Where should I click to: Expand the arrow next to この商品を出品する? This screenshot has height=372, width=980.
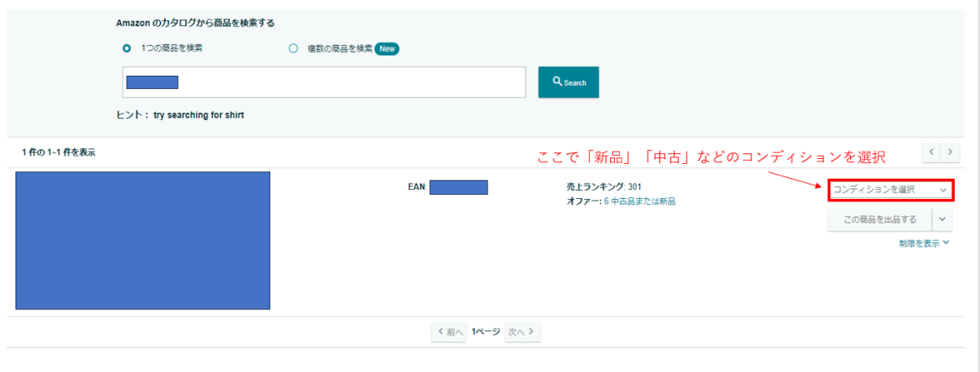pyautogui.click(x=942, y=219)
